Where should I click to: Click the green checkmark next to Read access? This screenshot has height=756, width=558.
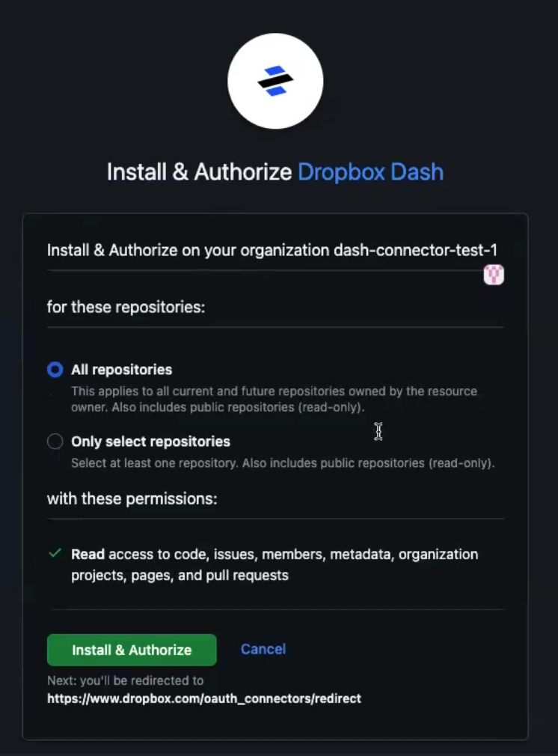coord(55,554)
